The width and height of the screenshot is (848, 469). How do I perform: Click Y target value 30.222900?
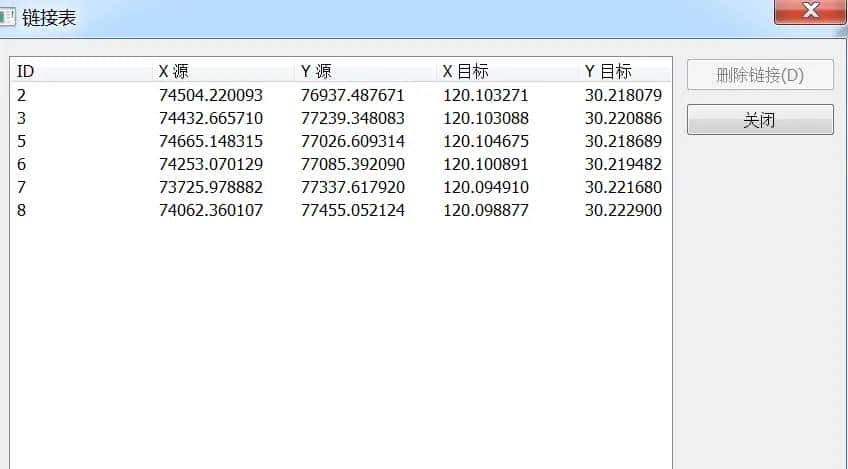tap(623, 210)
